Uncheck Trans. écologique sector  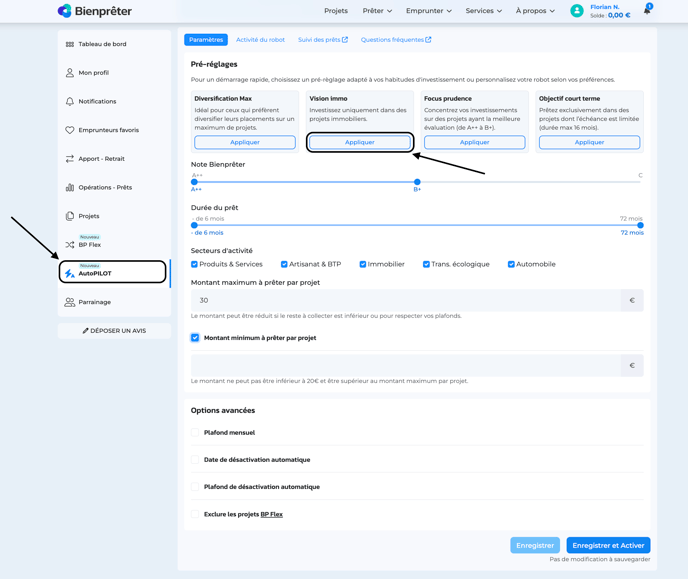tap(426, 264)
